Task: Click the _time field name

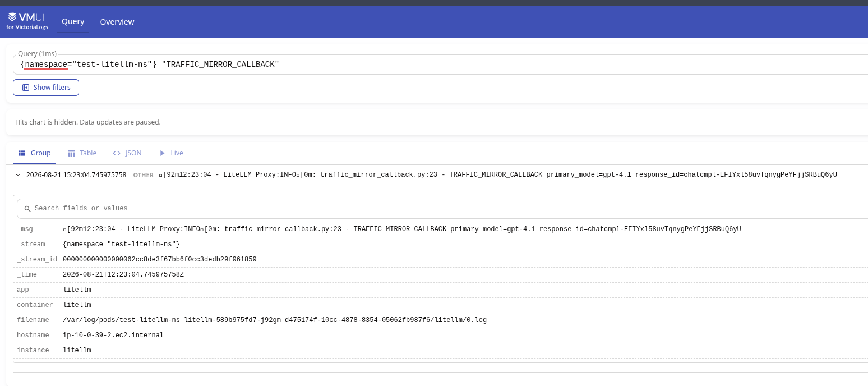Action: [x=27, y=274]
